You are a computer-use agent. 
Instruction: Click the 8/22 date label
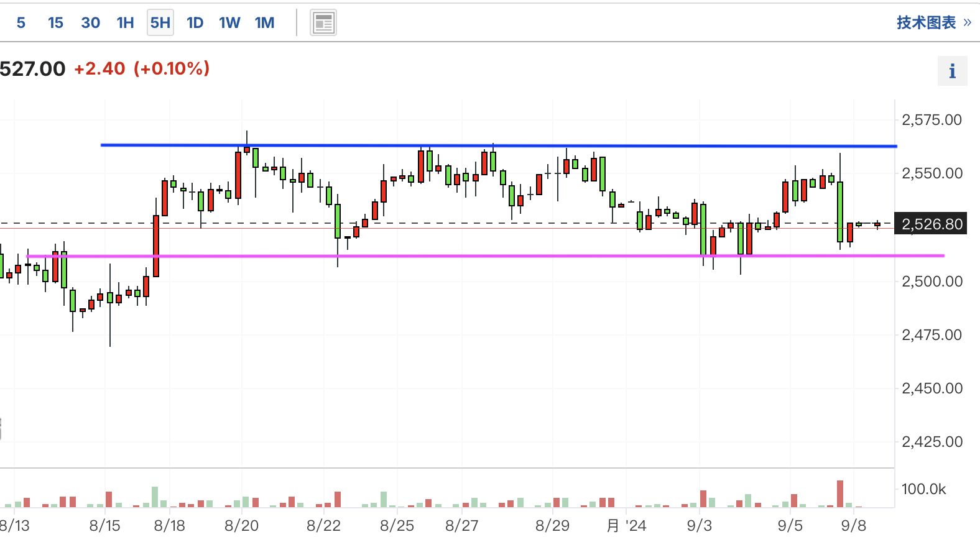[323, 526]
